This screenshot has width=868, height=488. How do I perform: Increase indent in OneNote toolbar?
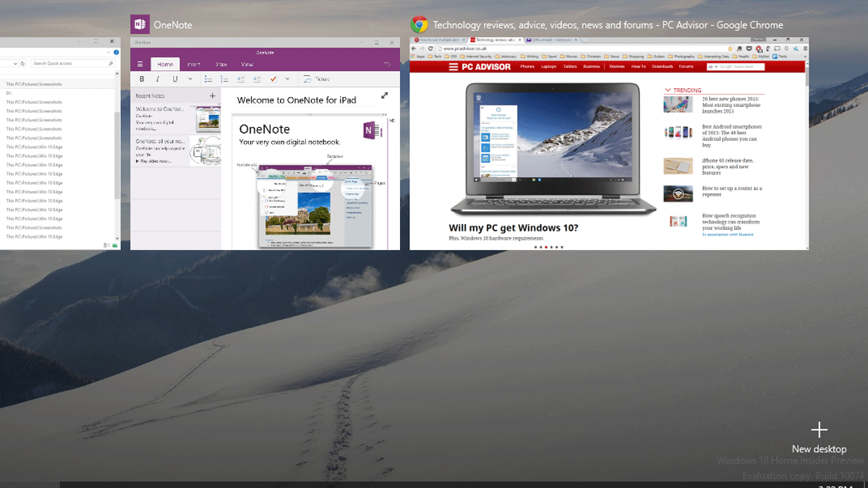(x=257, y=79)
